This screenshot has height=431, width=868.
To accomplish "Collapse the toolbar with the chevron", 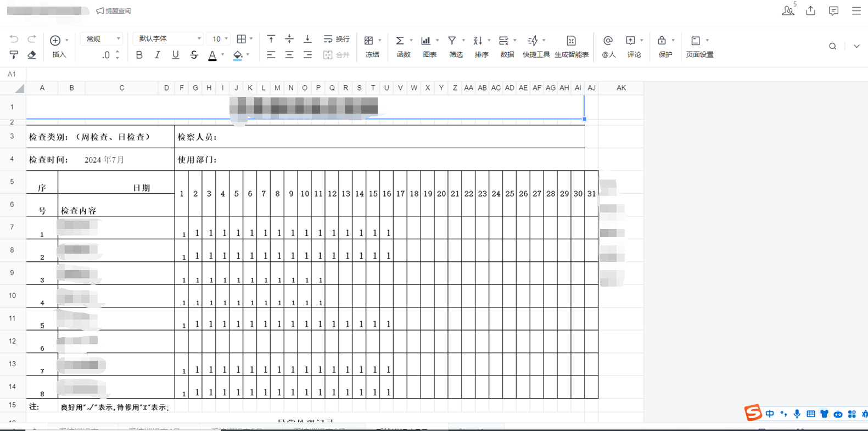I will point(856,47).
